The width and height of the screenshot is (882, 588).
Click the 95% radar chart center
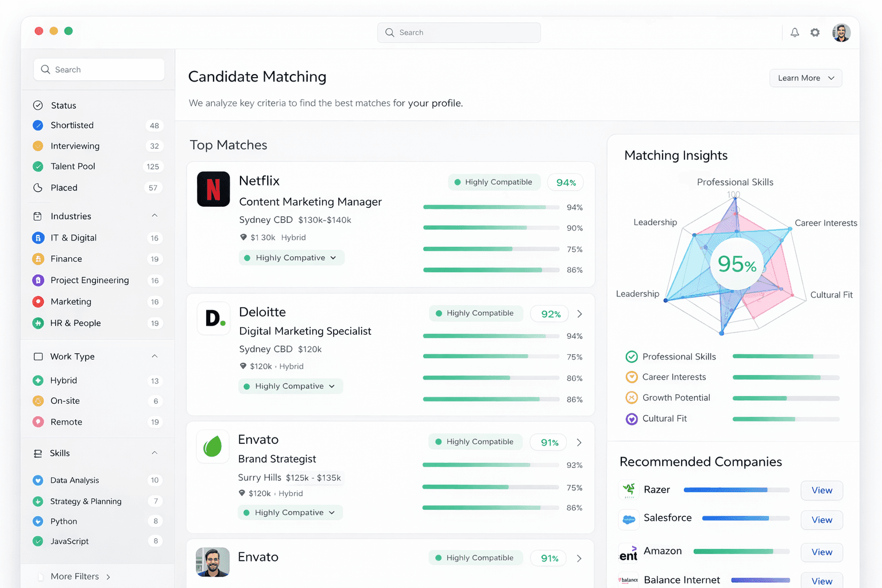point(737,264)
